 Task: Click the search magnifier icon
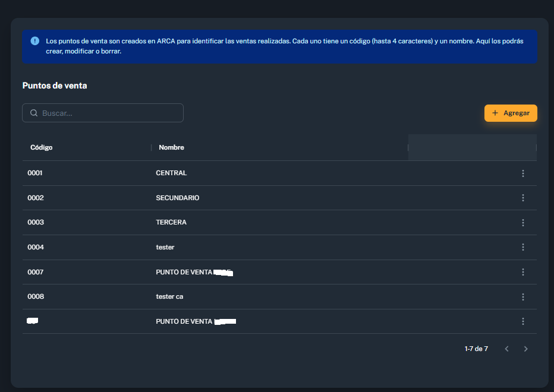click(x=34, y=113)
